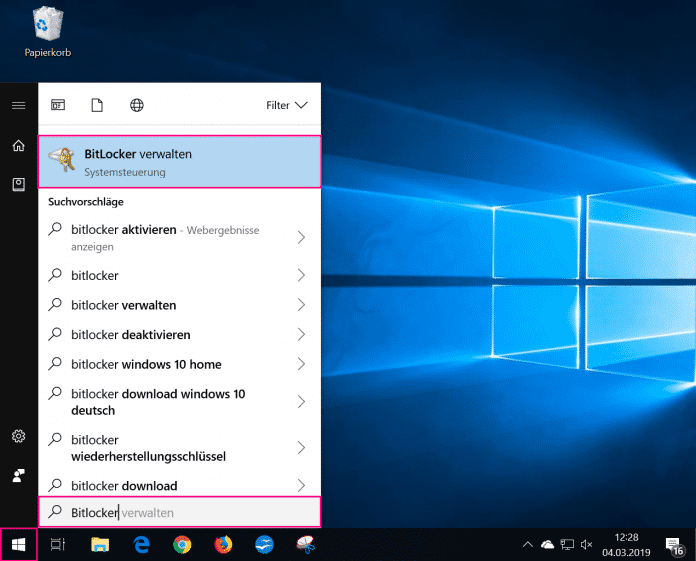The width and height of the screenshot is (696, 561).
Task: Open File Explorer from the taskbar
Action: [100, 545]
